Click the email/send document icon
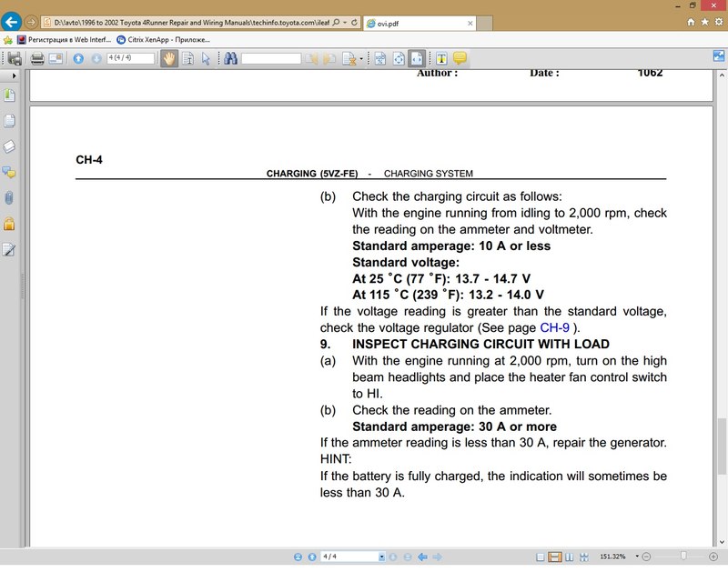The image size is (728, 582). 56,58
